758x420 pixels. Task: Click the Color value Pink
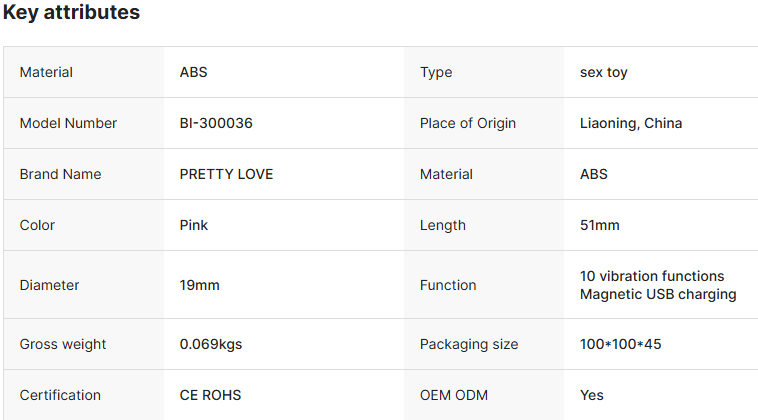point(194,225)
